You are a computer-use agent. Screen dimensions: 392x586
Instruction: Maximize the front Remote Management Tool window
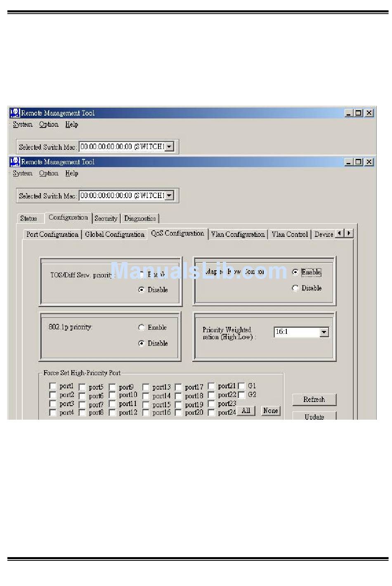coord(358,162)
